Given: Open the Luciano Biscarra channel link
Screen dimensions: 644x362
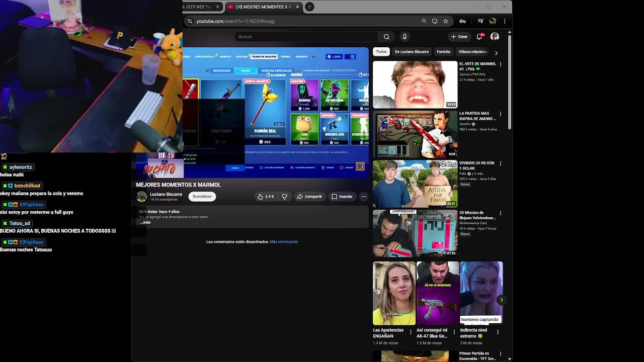Looking at the screenshot, I should click(x=166, y=194).
